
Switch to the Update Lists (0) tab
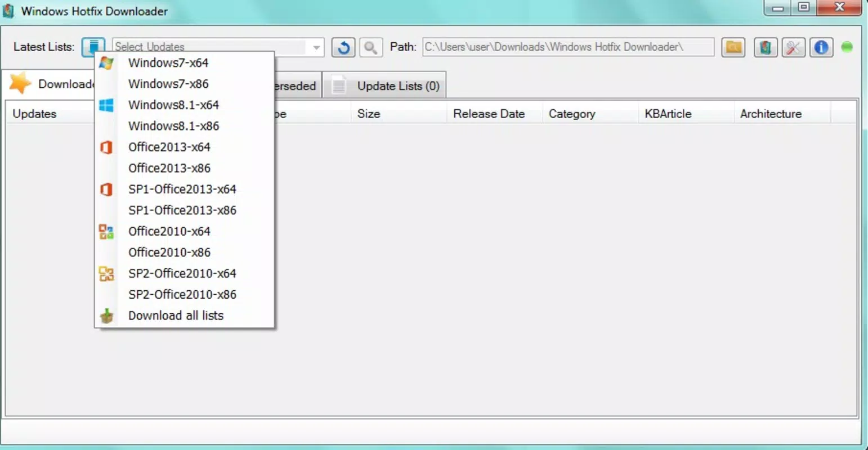pos(384,85)
